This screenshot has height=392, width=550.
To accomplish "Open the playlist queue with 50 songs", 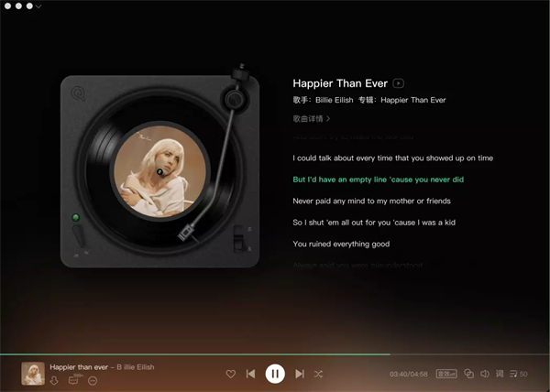I will click(x=518, y=374).
